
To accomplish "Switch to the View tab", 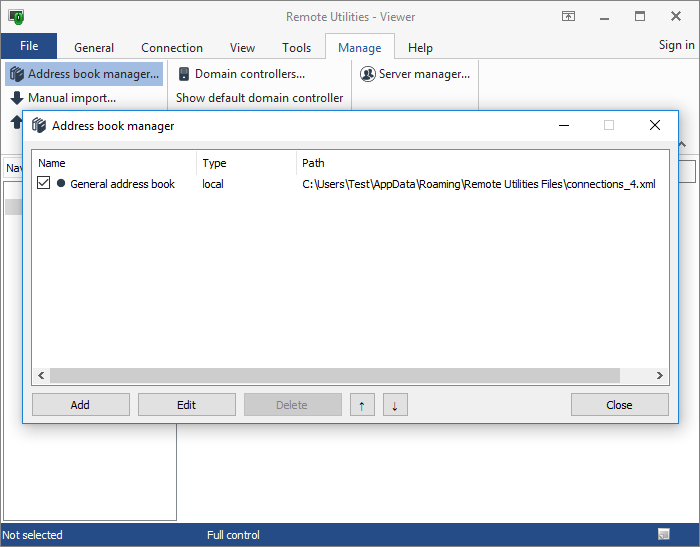I will tap(242, 47).
